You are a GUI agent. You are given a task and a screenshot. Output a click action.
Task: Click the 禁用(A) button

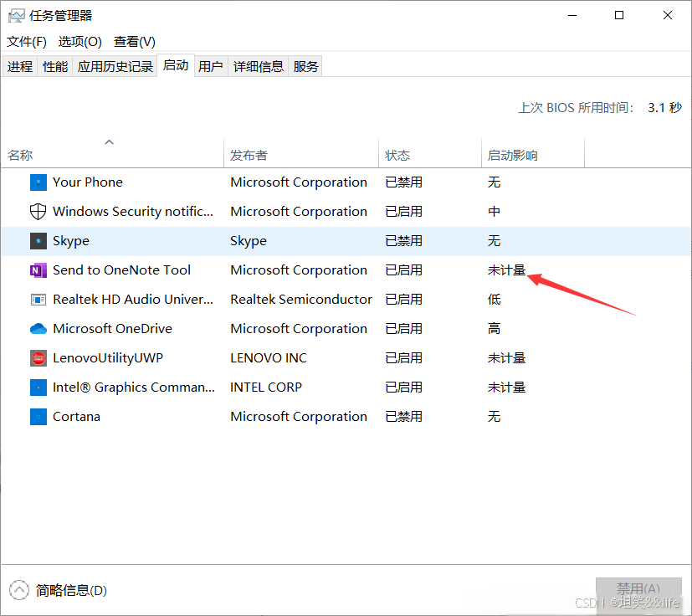click(638, 589)
